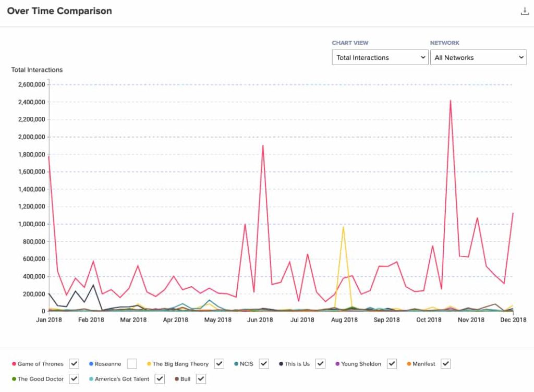Enable the Roseanne series checkbox
Screen dimensions: 534x392
click(131, 363)
